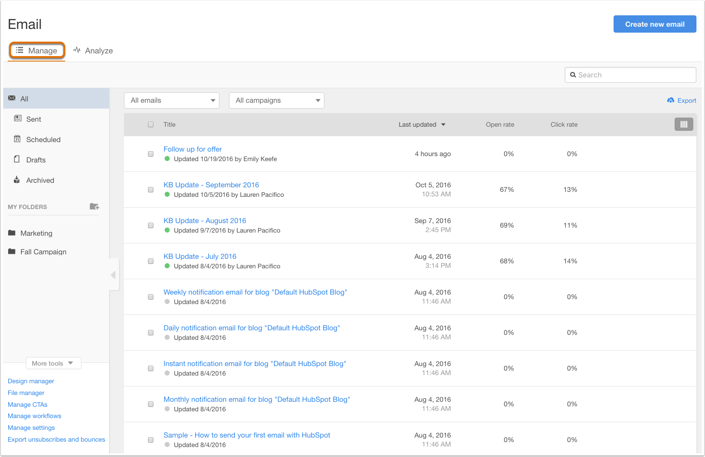
Task: Check the Instant notification email row
Action: click(x=151, y=368)
